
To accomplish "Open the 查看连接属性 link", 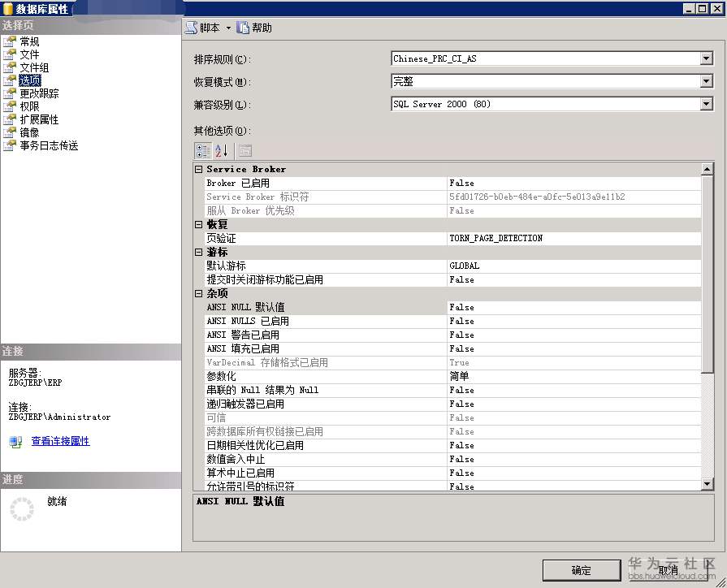I will pyautogui.click(x=60, y=441).
